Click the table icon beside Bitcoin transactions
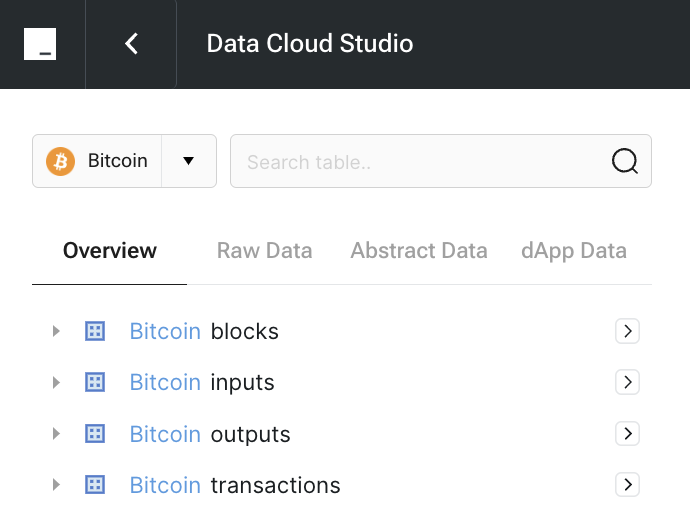Screen dimensions: 690x520 (95, 484)
